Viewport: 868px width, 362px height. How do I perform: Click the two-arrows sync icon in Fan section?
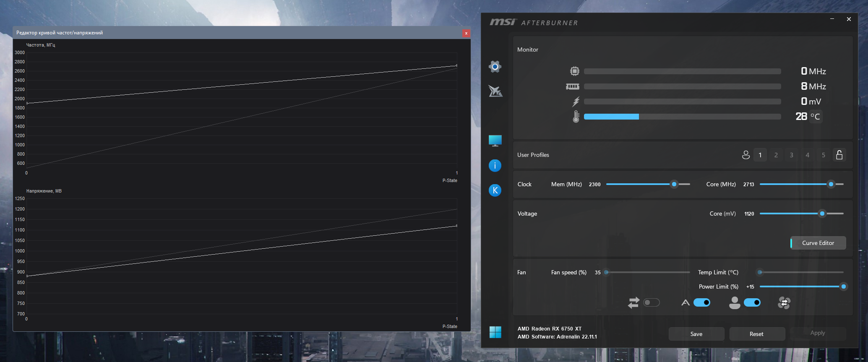633,302
